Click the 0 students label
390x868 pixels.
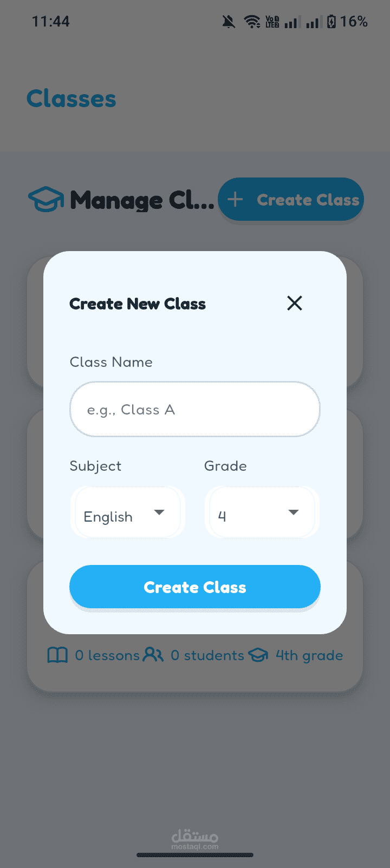click(207, 655)
